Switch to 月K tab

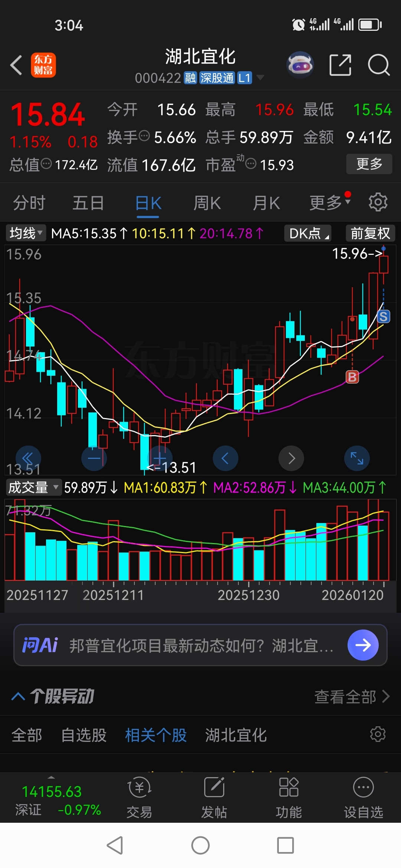(266, 203)
